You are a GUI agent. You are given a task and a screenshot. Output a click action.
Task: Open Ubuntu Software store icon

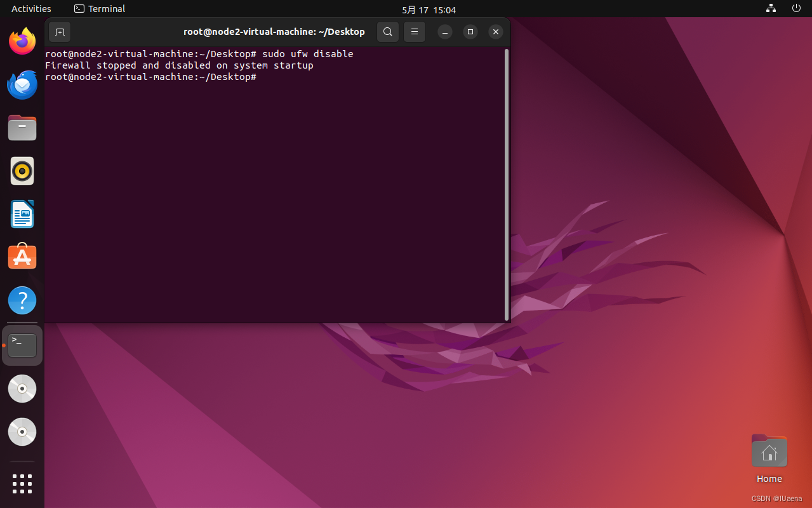22,257
